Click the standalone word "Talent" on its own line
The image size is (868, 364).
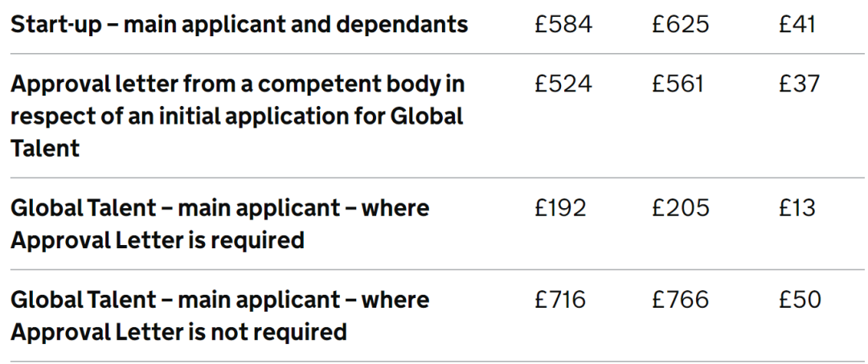pyautogui.click(x=45, y=148)
